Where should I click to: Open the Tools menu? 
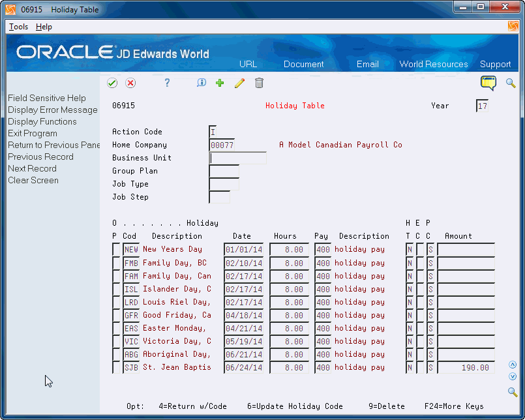18,27
